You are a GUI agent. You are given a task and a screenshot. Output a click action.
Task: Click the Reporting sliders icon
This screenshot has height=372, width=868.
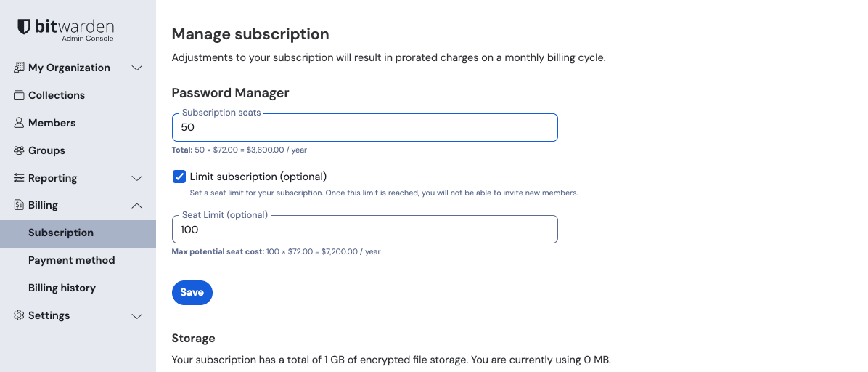19,178
